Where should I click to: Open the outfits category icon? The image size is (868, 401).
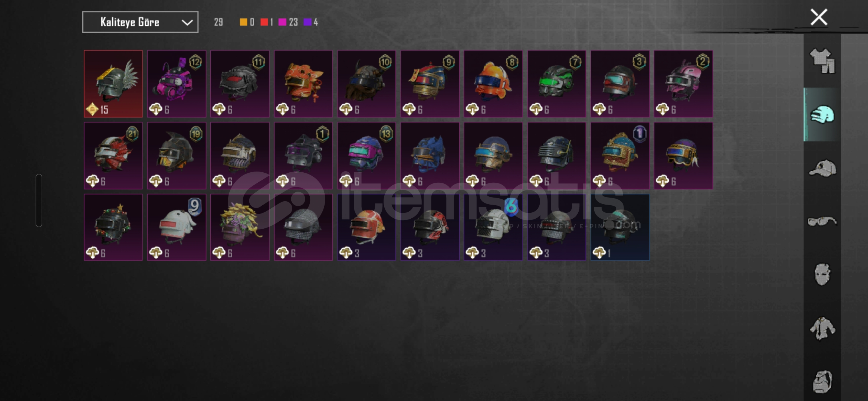point(822,61)
